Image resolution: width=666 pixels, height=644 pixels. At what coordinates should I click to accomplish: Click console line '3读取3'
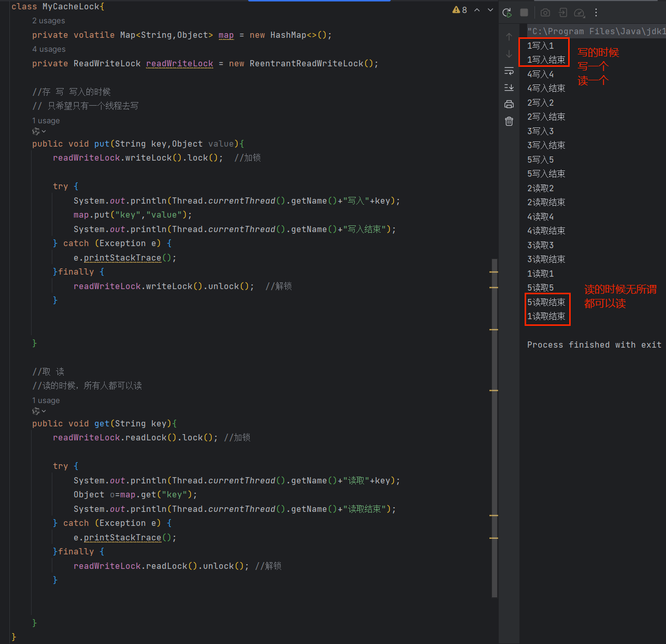[541, 245]
